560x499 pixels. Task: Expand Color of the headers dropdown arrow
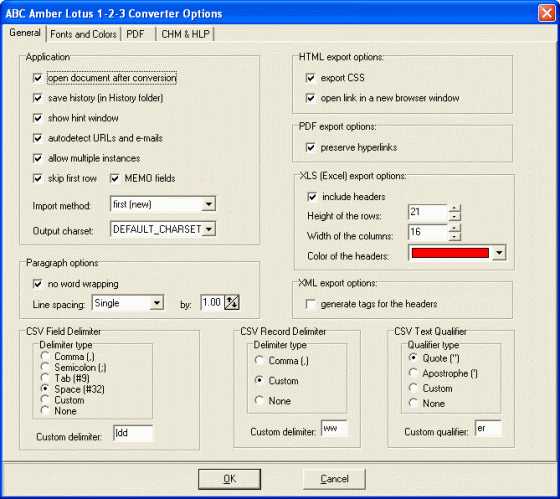tap(499, 253)
